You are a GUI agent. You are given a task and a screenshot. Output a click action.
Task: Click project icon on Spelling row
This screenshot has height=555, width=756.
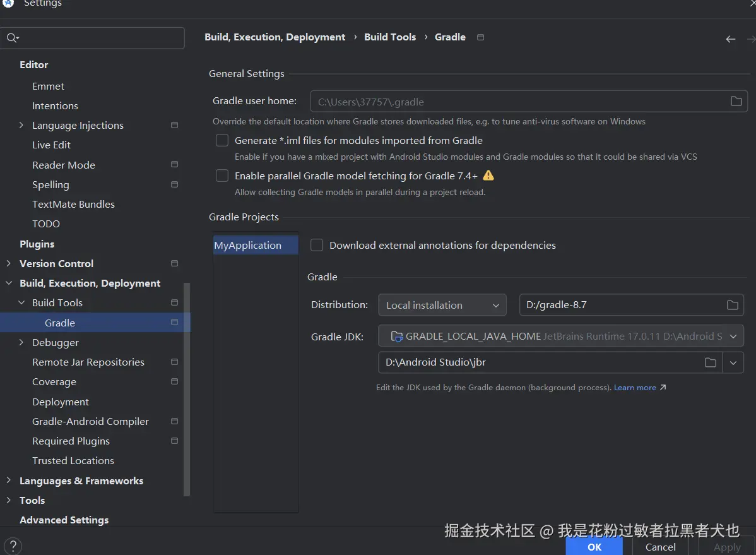coord(175,184)
